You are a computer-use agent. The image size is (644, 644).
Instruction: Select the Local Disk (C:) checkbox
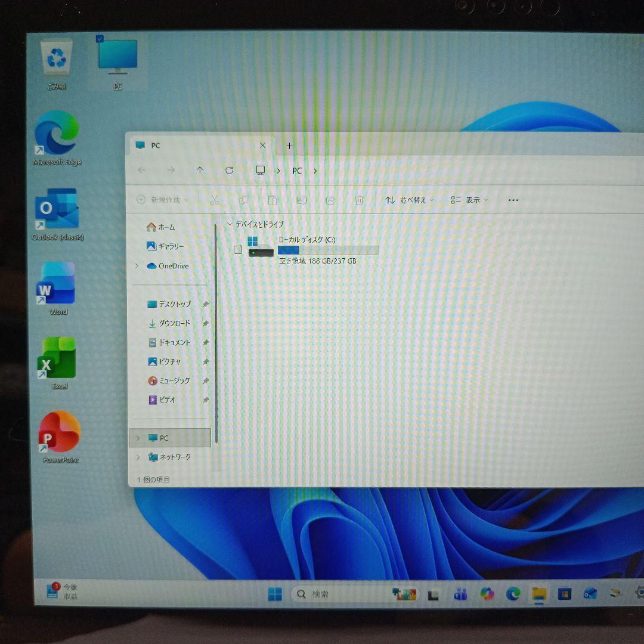[237, 250]
